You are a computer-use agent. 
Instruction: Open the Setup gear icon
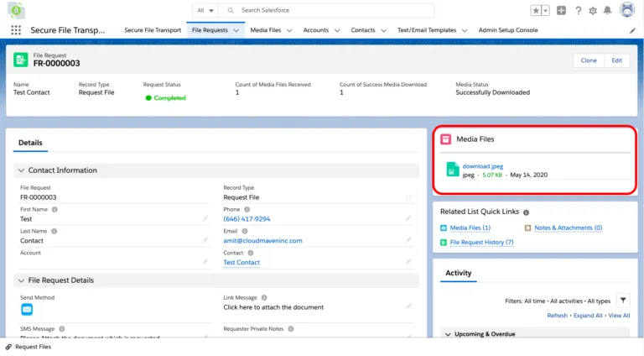(593, 11)
